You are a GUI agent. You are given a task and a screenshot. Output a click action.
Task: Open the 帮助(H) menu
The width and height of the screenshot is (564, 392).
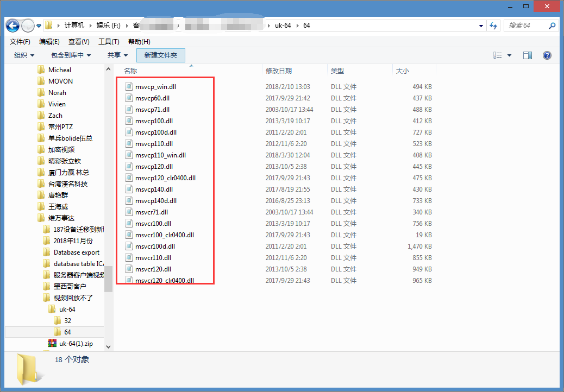(139, 42)
